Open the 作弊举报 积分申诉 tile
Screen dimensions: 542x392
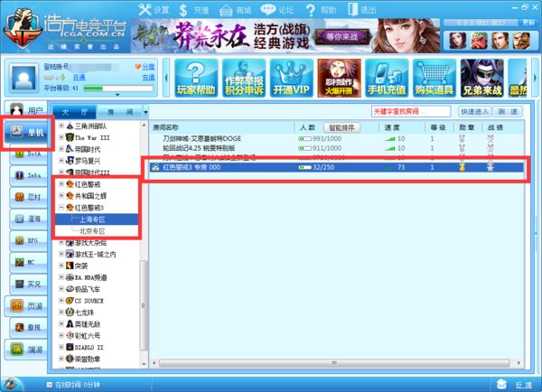[x=244, y=78]
